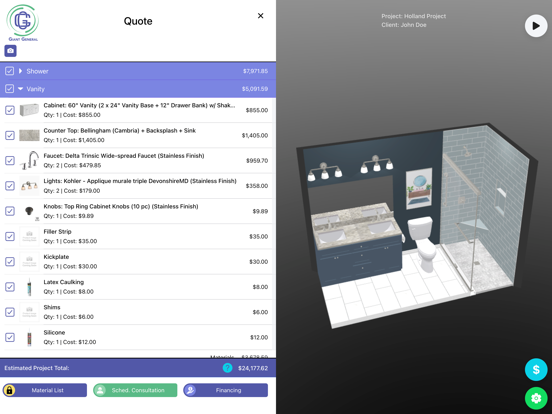Click the 'Estimated Project Total:' label
The image size is (552, 414).
[x=37, y=368]
